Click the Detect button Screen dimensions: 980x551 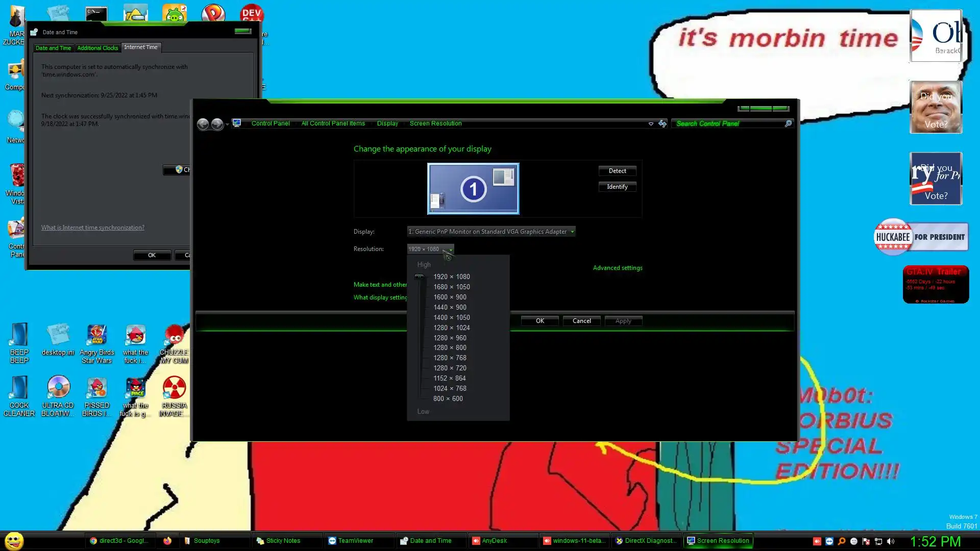(617, 171)
